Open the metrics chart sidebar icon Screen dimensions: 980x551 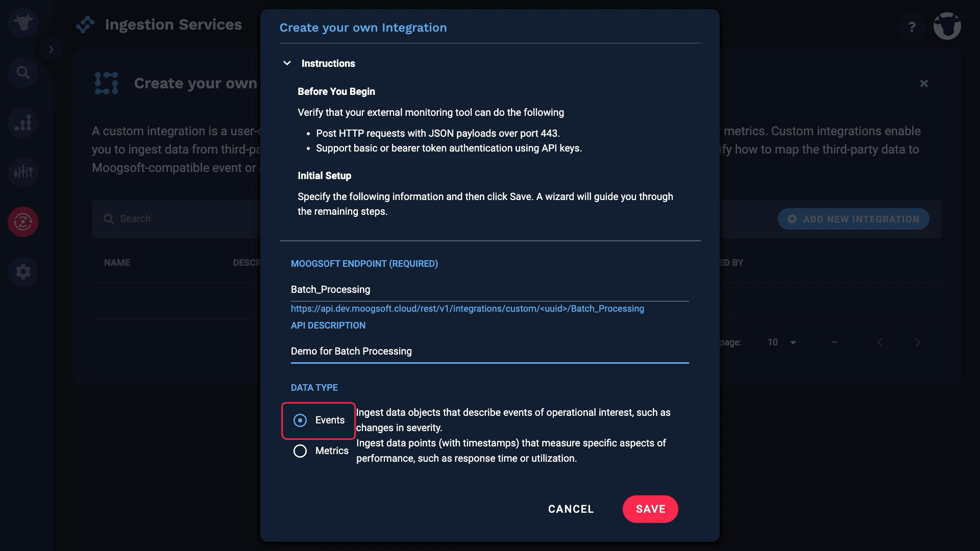point(23,123)
